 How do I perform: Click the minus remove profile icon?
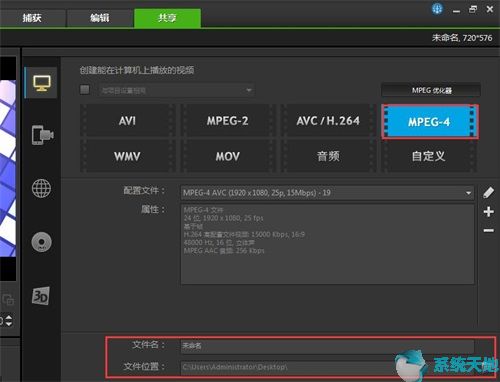[489, 230]
